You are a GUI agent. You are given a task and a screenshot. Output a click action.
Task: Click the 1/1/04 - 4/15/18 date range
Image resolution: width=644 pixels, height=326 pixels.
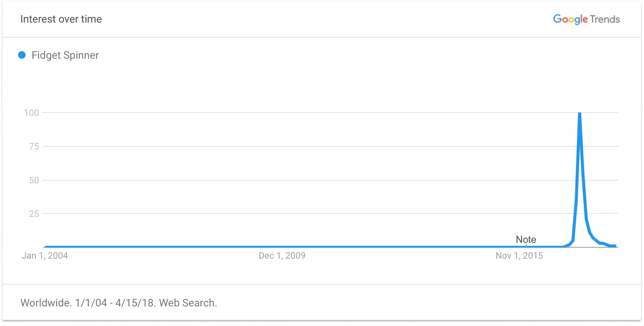(x=115, y=303)
